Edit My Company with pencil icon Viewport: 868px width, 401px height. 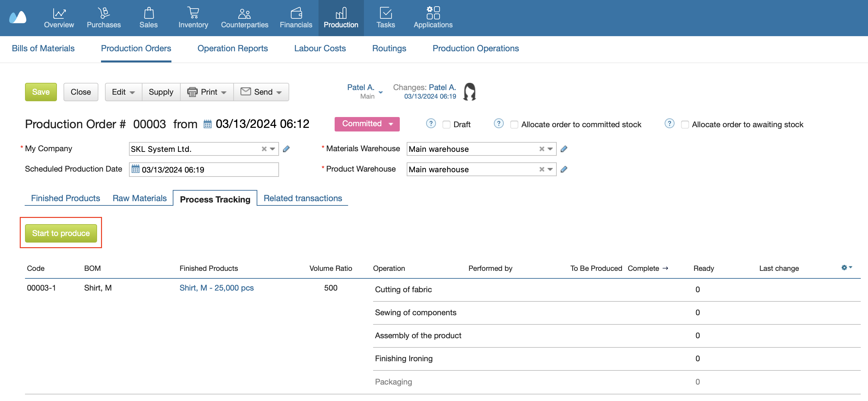286,149
